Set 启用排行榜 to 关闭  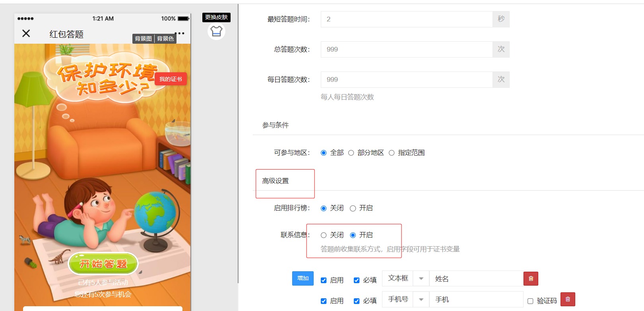pyautogui.click(x=324, y=209)
